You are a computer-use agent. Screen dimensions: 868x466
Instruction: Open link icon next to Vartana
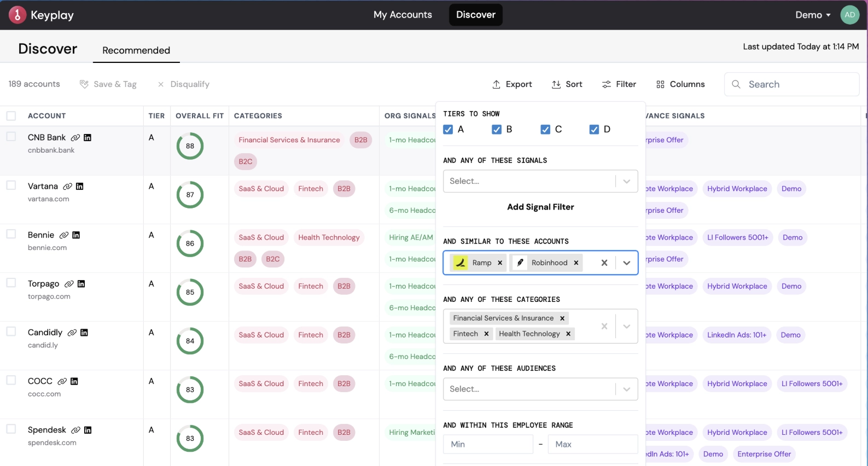point(68,187)
